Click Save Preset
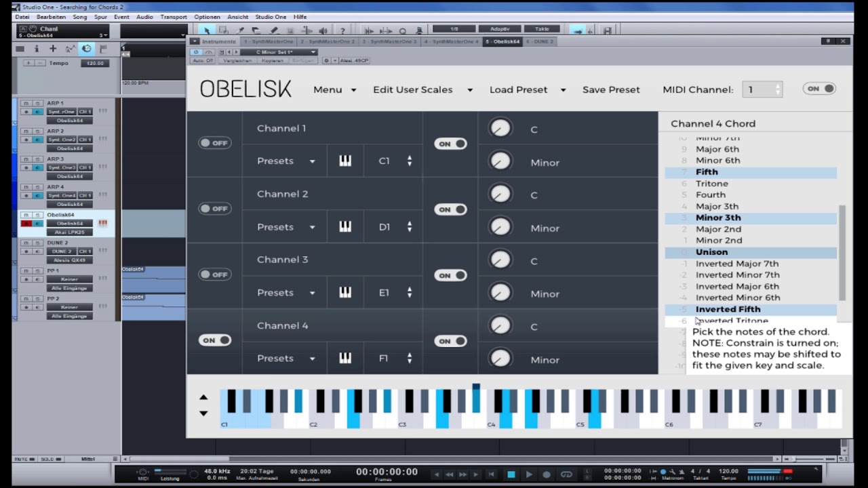This screenshot has width=868, height=488. coord(611,89)
